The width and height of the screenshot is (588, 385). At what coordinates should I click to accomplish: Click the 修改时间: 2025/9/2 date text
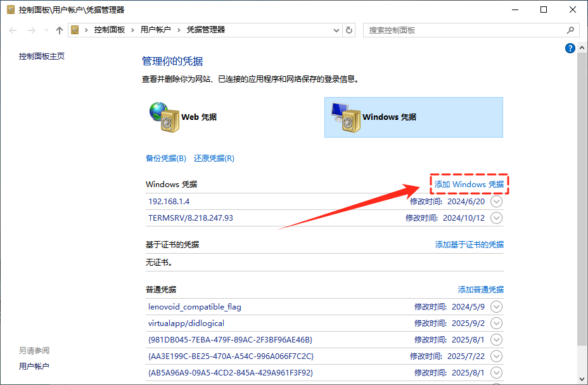[x=450, y=323]
